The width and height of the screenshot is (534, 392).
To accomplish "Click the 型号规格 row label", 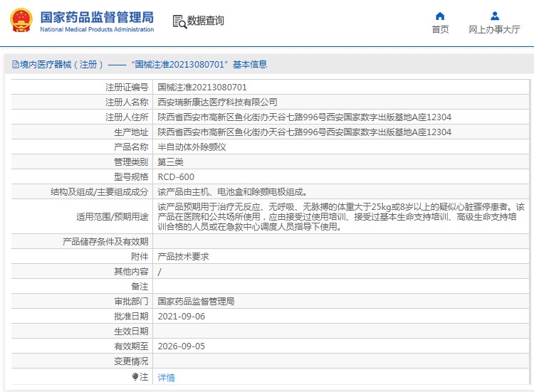I will click(x=131, y=177).
